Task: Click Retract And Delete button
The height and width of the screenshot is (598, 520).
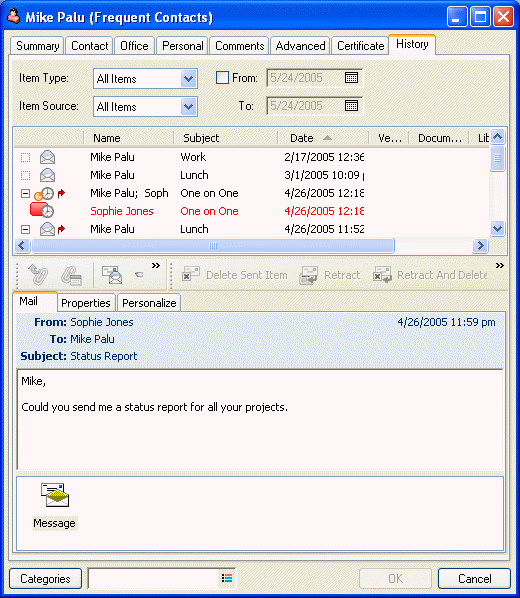Action: [x=430, y=275]
